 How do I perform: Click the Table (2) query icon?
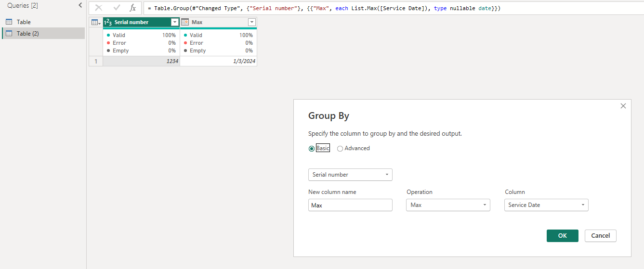point(9,34)
